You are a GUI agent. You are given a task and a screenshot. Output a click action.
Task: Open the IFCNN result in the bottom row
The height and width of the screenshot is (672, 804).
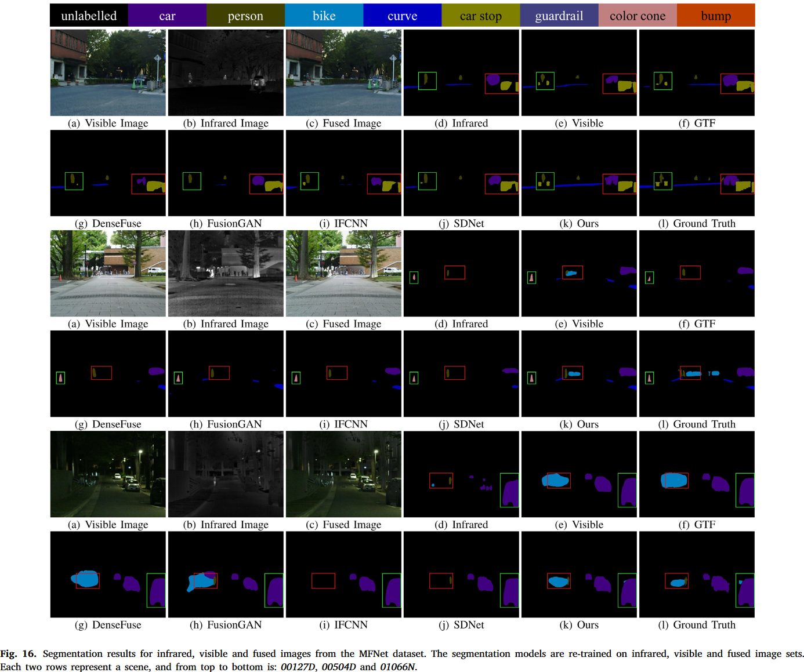(343, 573)
